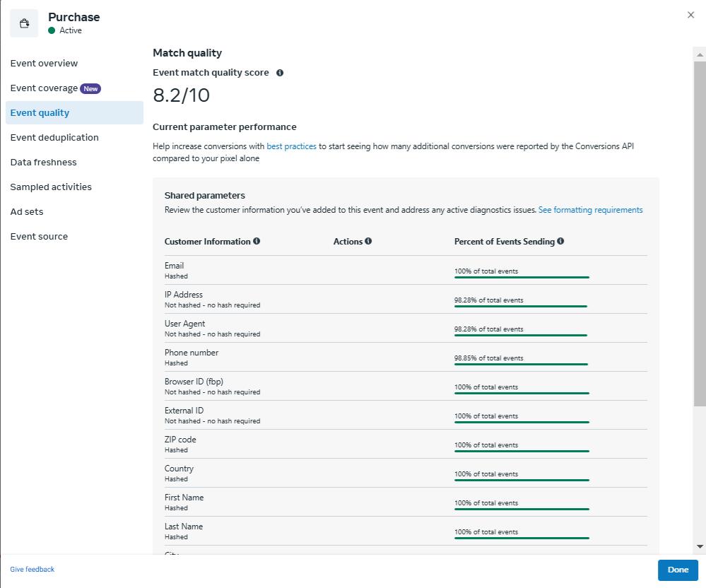Click the Give feedback link
This screenshot has width=706, height=588.
[x=33, y=570]
